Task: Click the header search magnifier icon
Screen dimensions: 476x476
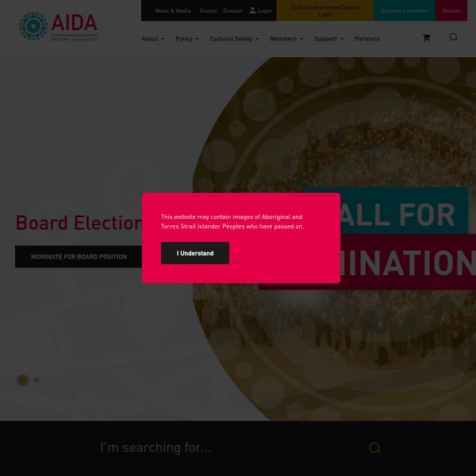Action: click(454, 37)
